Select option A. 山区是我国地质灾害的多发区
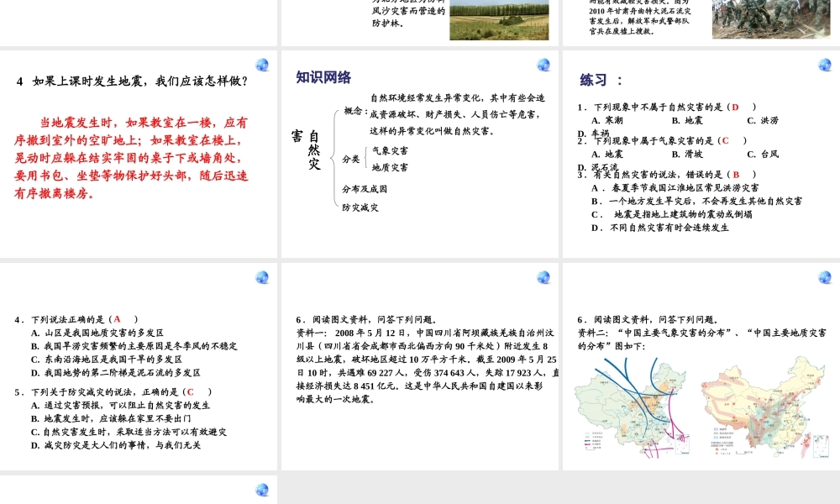840x504 pixels. [97, 333]
